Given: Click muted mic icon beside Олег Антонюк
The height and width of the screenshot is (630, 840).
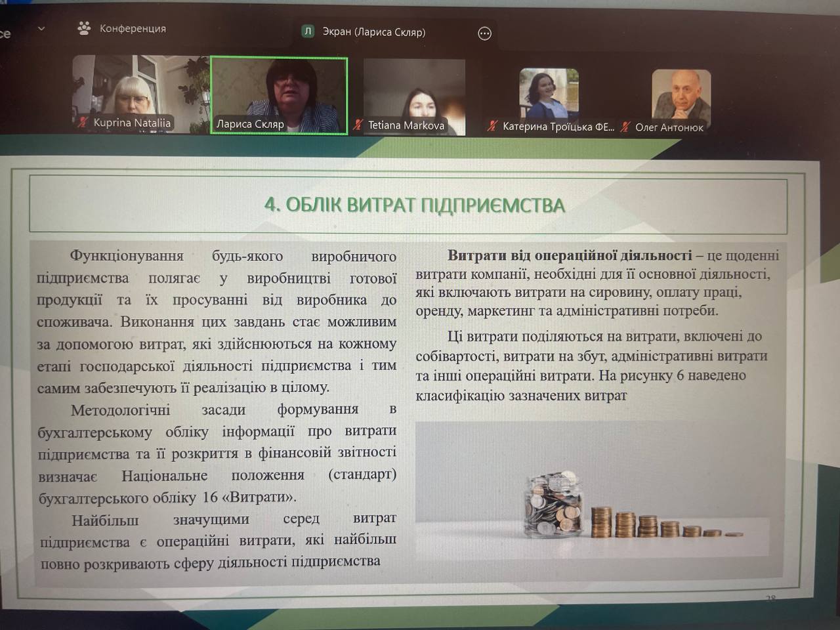Looking at the screenshot, I should click(x=626, y=127).
